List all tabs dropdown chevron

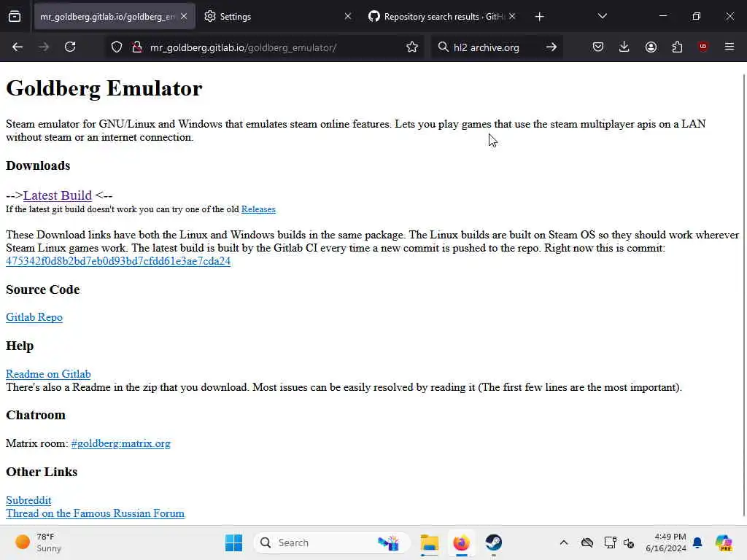[x=602, y=17]
